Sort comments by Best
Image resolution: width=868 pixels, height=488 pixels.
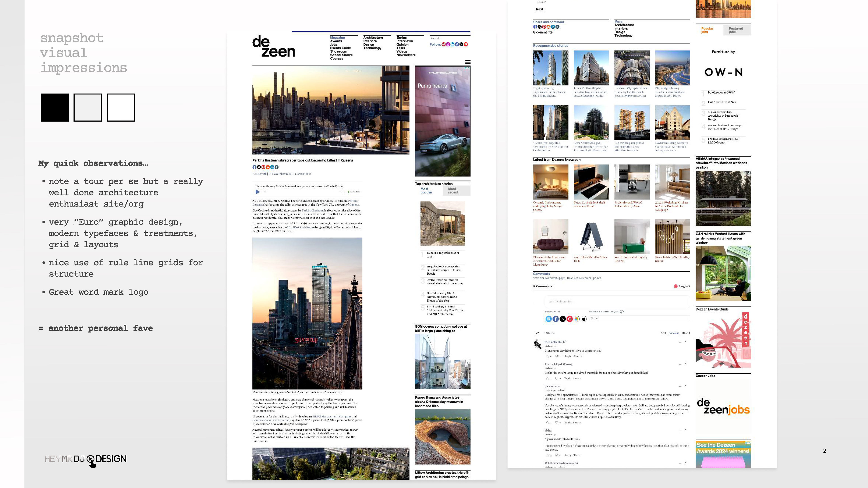663,333
